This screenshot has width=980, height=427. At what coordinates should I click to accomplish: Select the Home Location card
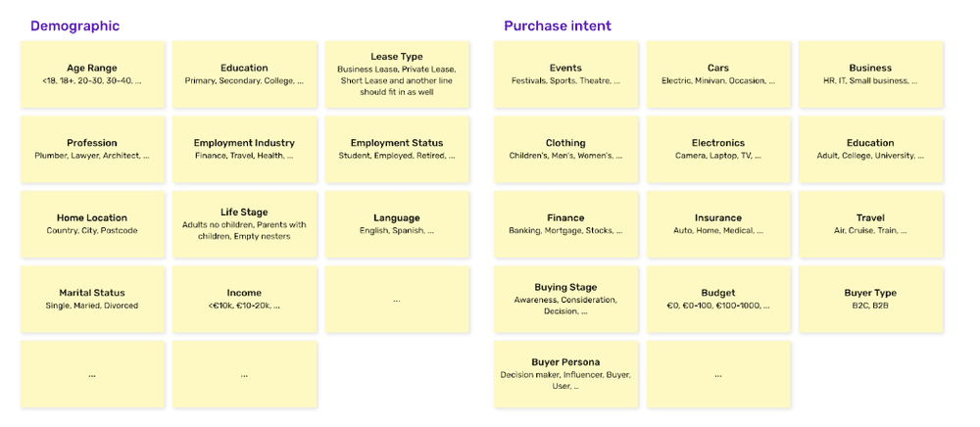point(92,224)
